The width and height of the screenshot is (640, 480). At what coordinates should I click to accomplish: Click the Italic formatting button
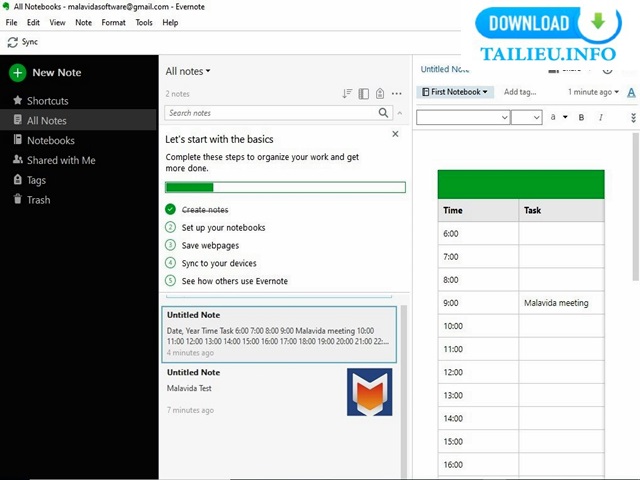click(x=601, y=118)
